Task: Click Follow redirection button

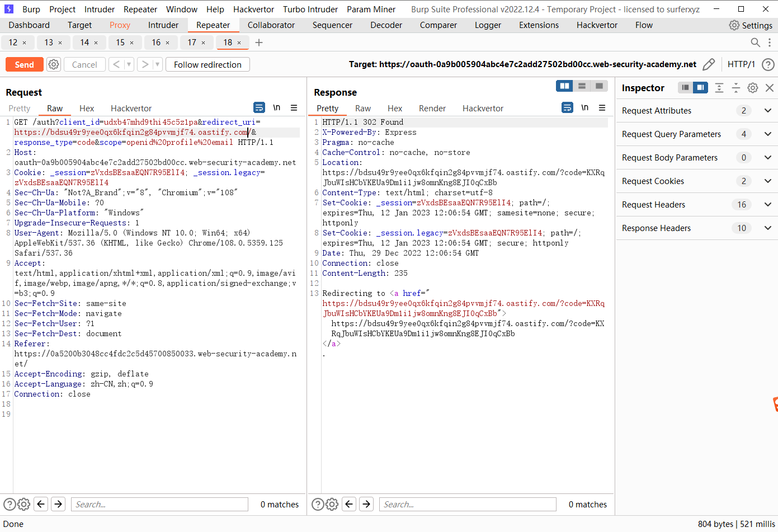Action: click(x=208, y=64)
